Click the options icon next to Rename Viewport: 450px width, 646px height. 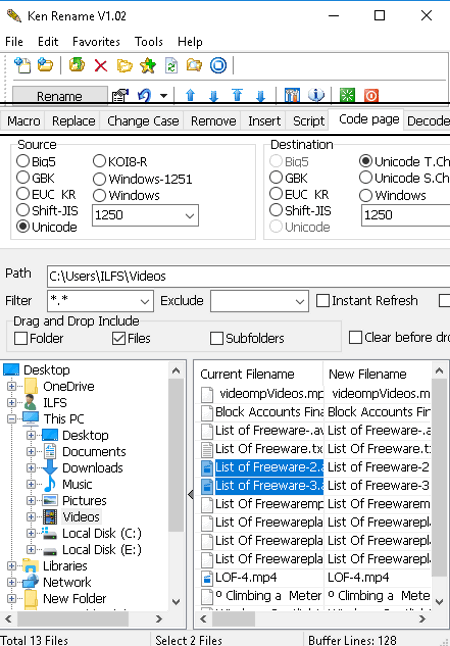120,96
